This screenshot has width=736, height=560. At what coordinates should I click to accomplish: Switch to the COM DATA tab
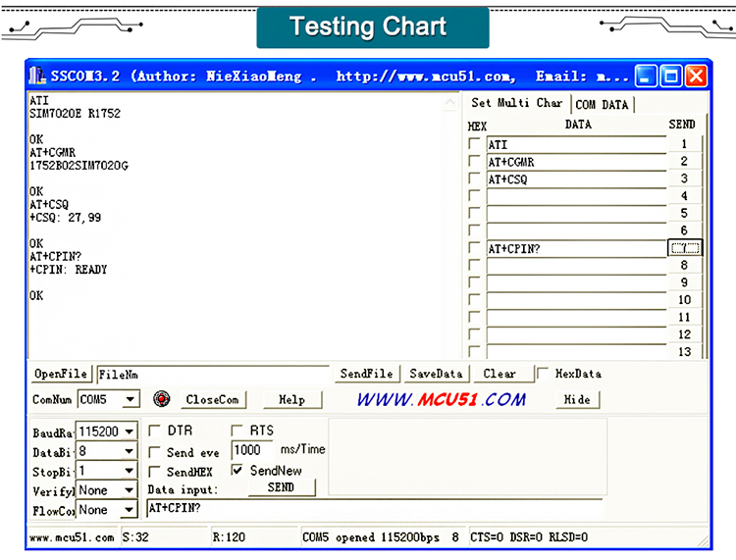(x=602, y=105)
